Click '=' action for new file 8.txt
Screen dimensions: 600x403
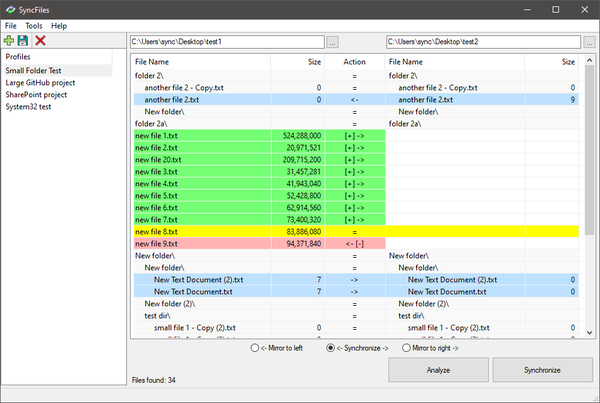(355, 232)
